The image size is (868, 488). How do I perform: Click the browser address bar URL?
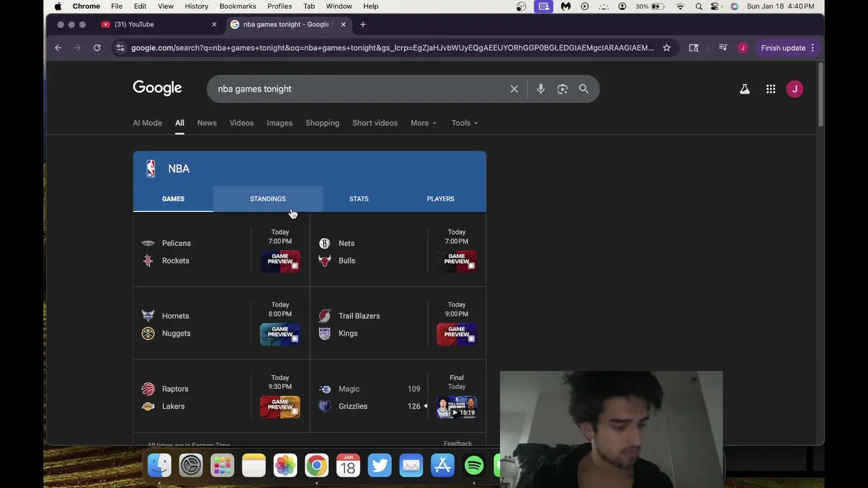(x=392, y=47)
